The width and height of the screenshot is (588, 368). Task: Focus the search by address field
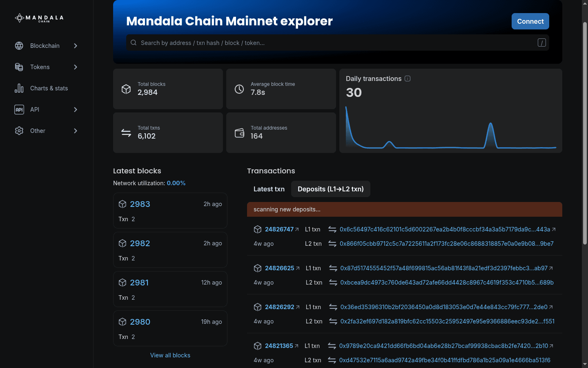pyautogui.click(x=338, y=43)
